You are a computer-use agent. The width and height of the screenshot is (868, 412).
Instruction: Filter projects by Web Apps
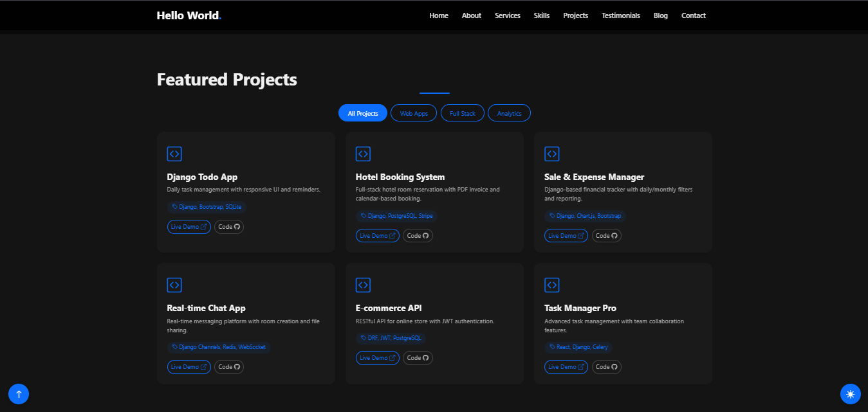[x=414, y=113]
